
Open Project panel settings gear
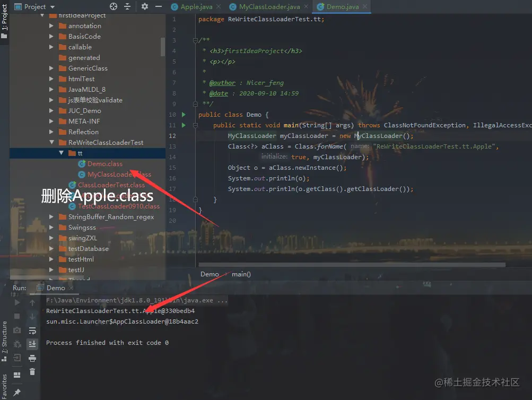pos(144,6)
